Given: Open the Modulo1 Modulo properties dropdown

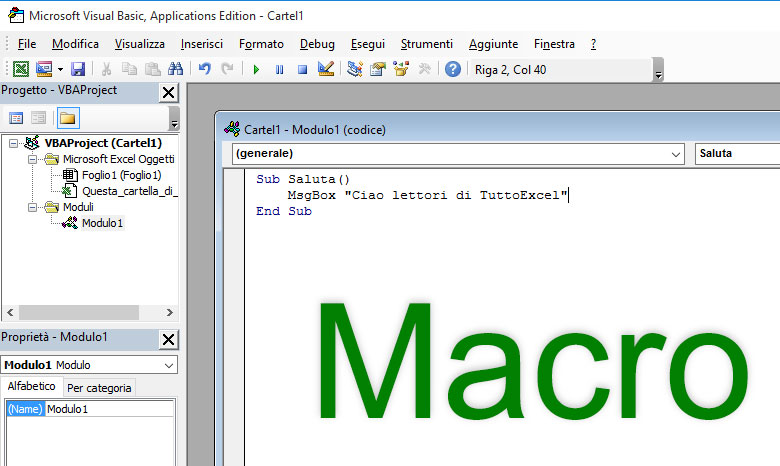Looking at the screenshot, I should (89, 365).
